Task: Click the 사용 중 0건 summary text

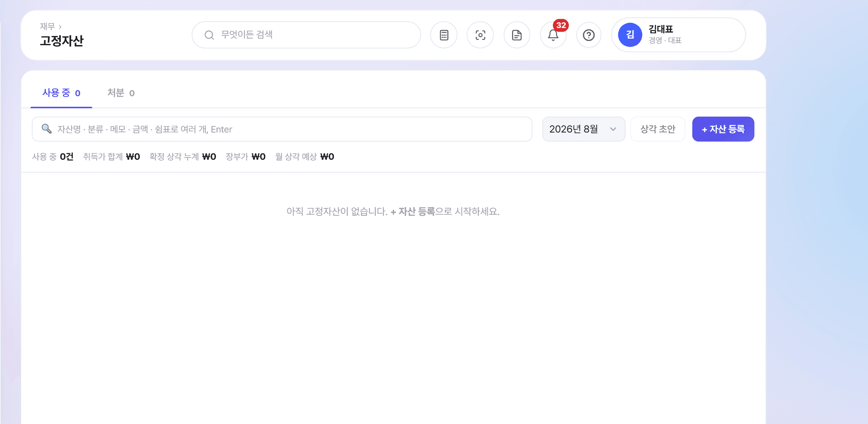Action: (53, 157)
